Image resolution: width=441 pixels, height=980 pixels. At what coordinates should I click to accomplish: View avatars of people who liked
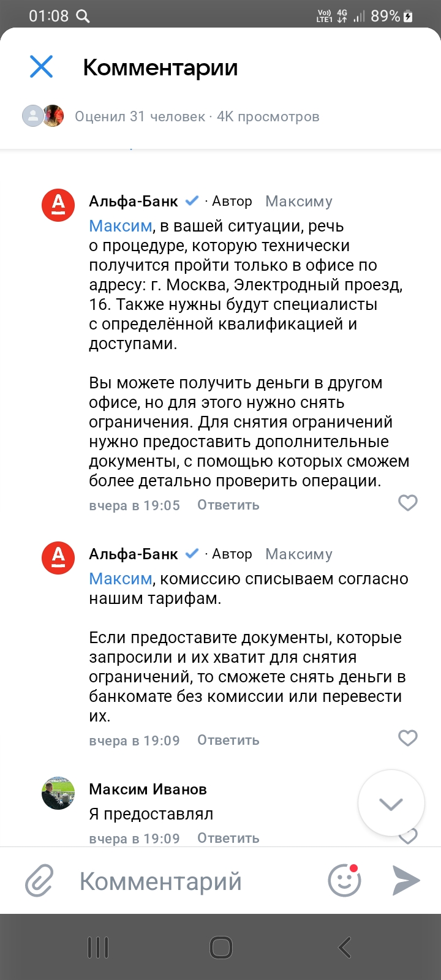click(43, 116)
